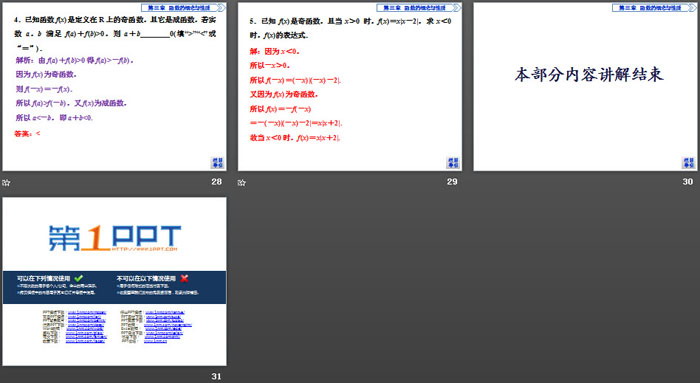Click the animation star icon below slide 28
The image size is (700, 383).
click(6, 183)
